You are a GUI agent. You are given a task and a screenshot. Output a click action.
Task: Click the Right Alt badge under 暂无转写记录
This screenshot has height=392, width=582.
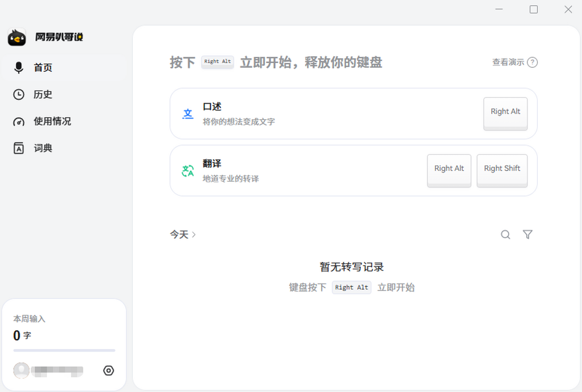[x=352, y=287]
